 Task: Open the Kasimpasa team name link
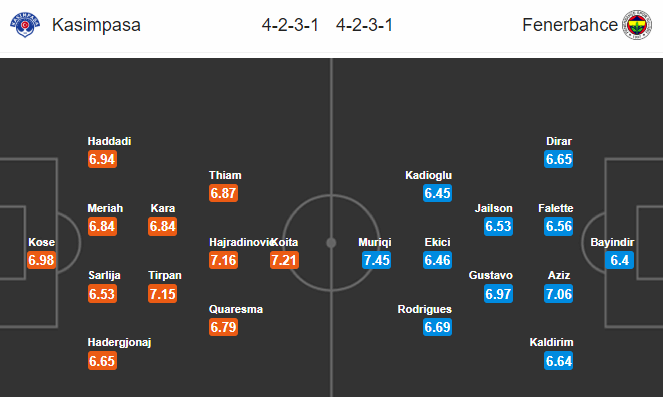tap(96, 25)
